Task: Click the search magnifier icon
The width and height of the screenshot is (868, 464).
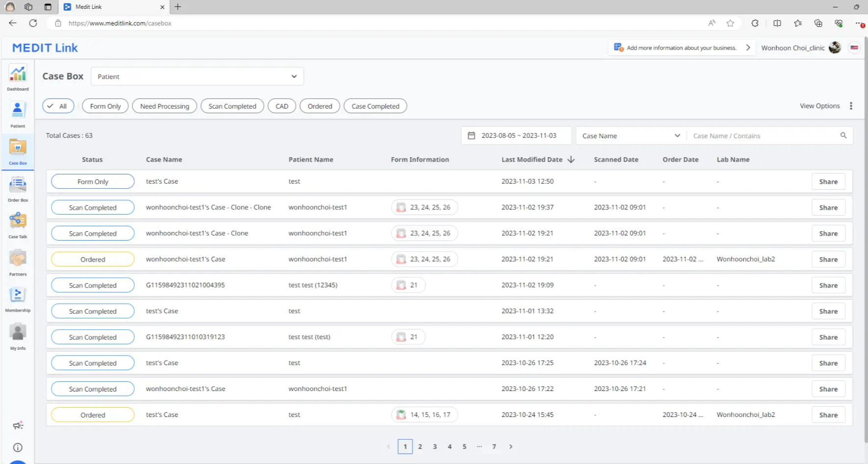Action: pos(843,135)
